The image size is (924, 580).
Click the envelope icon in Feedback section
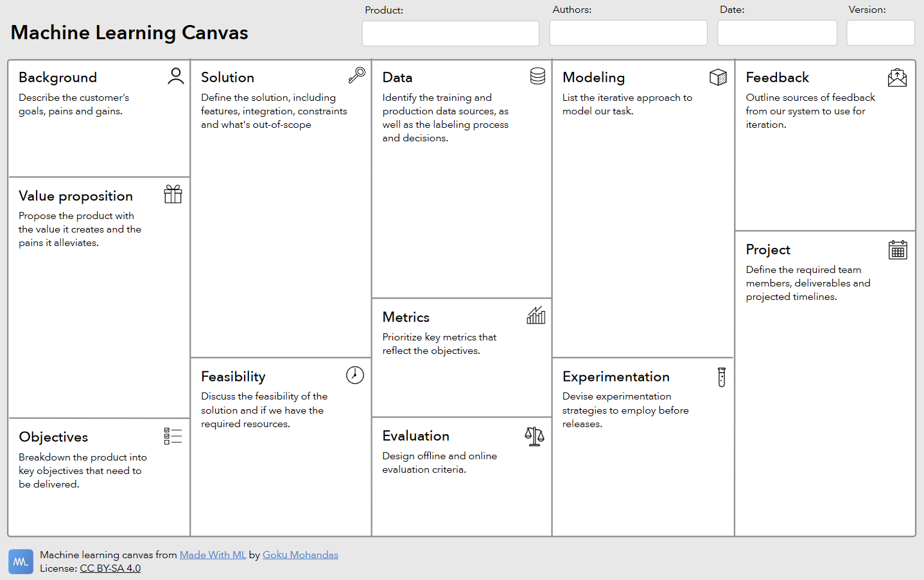[x=897, y=78]
